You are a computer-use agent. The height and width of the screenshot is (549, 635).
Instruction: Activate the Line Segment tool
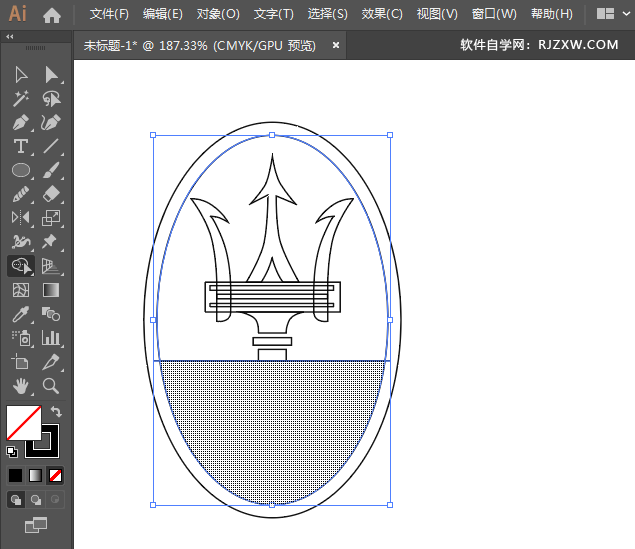coord(51,147)
